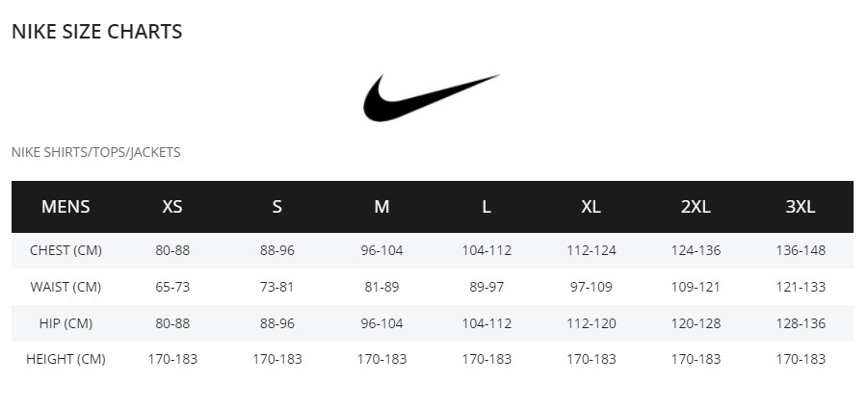Select hip value 120-128 for 2XL

click(696, 323)
